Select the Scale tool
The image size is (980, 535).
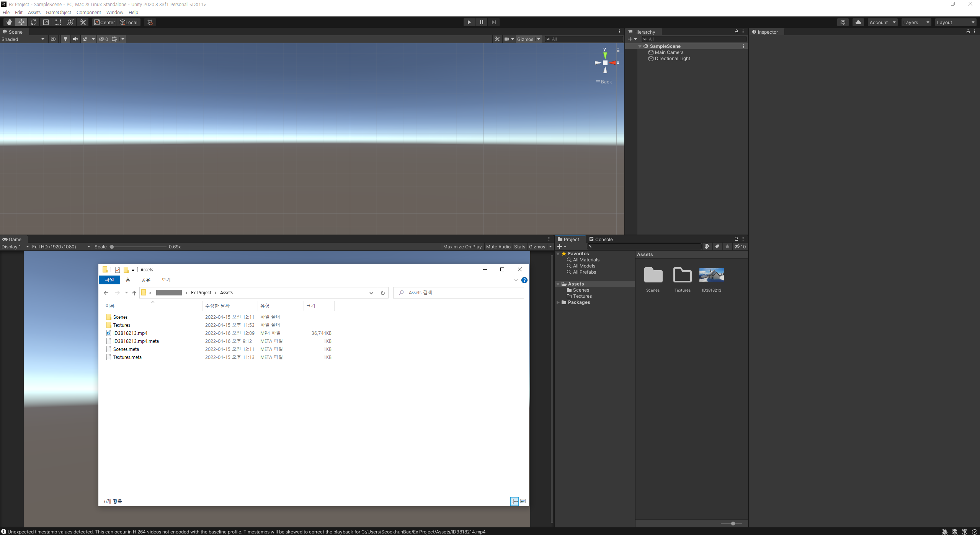click(x=46, y=22)
